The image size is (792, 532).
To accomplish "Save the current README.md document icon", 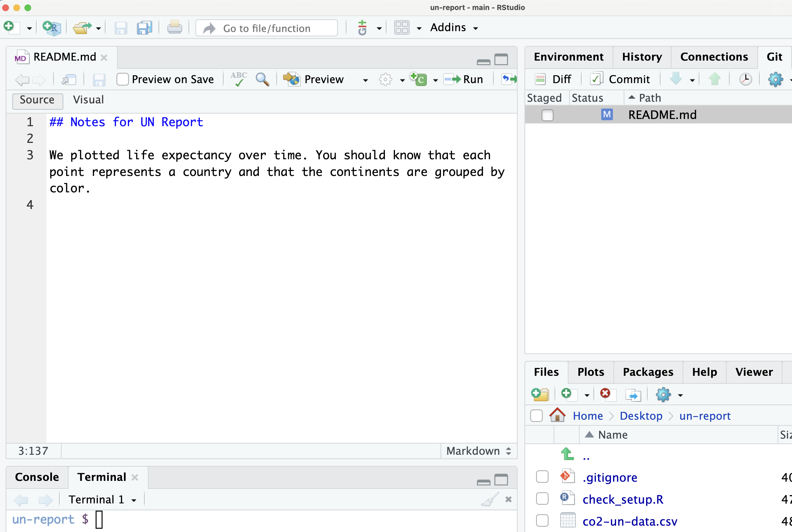I will [x=99, y=80].
